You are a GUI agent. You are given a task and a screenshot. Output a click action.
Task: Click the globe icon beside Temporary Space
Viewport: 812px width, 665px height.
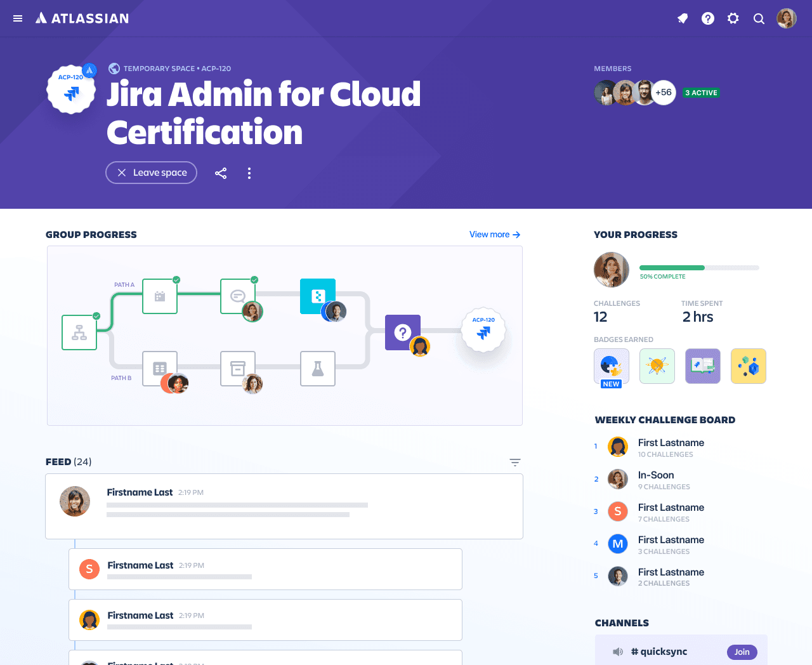click(x=114, y=69)
